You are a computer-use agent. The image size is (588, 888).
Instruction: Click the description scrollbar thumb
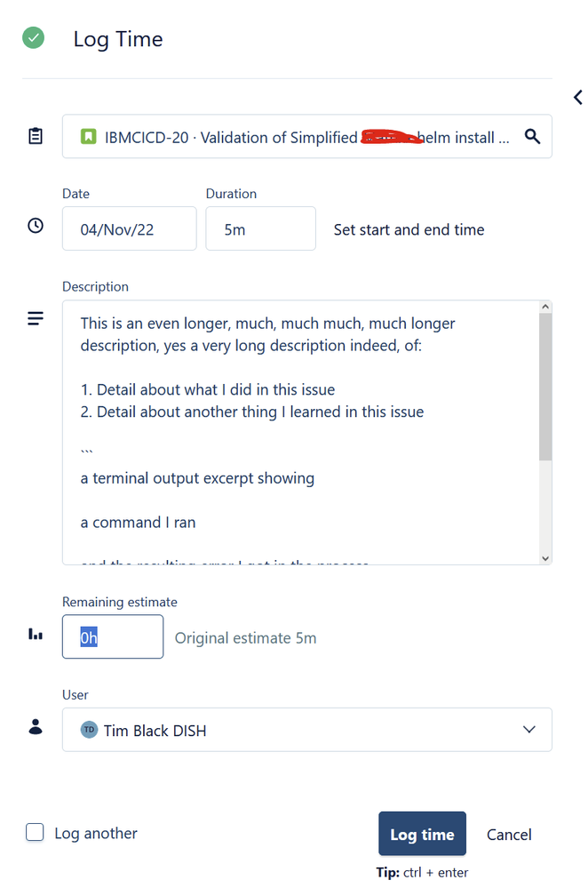click(545, 387)
